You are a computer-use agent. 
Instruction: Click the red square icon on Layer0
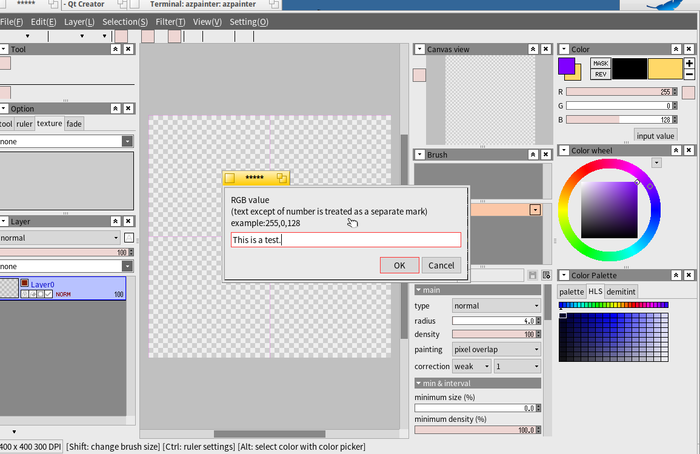coord(25,283)
